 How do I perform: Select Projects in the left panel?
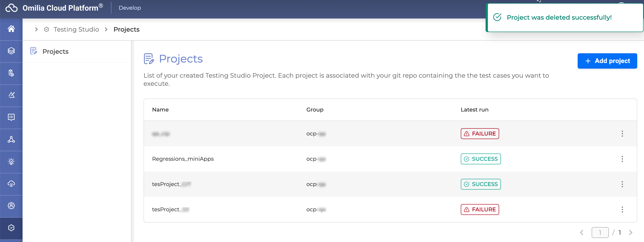coord(55,51)
